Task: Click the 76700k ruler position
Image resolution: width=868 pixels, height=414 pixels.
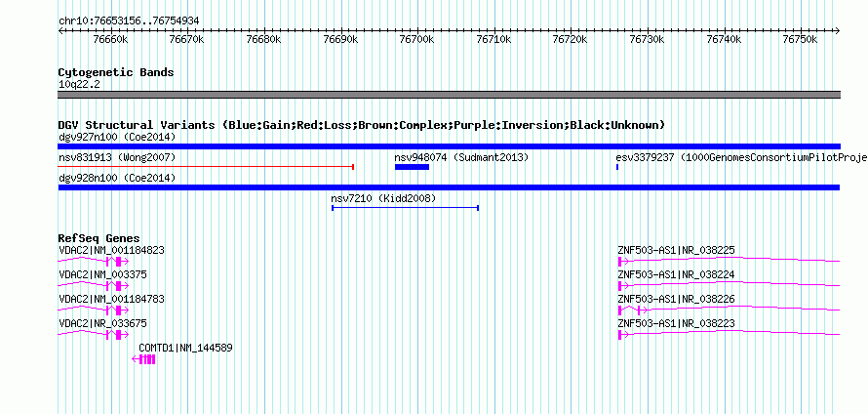Action: pyautogui.click(x=417, y=40)
